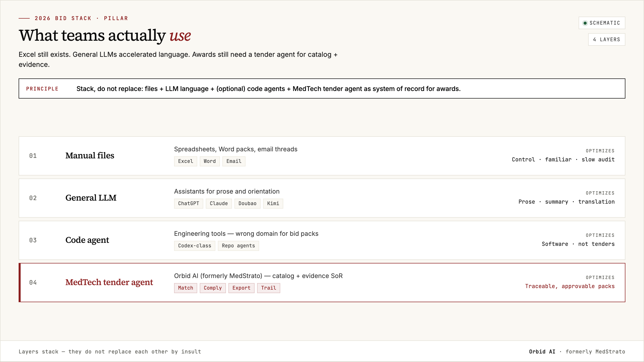Click 'Assistants for prose and orientation' text
Viewport: 644px width, 362px height.
(227, 191)
